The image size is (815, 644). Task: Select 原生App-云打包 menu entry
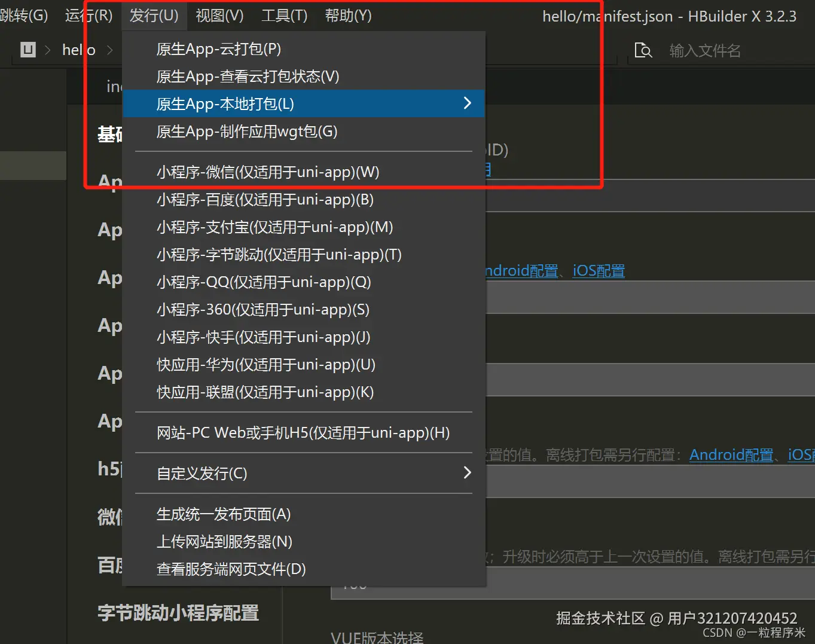[x=219, y=48]
